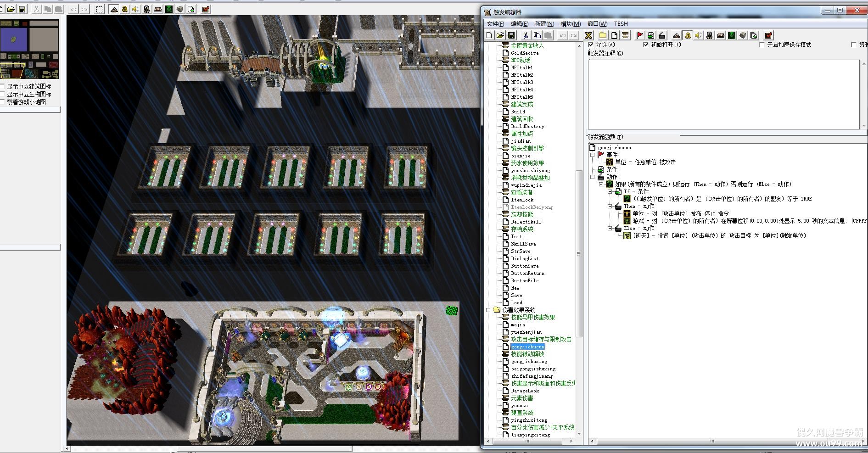Open Object Editor helmet icon in Trigger Editor
This screenshot has width=868, height=453.
click(x=710, y=35)
